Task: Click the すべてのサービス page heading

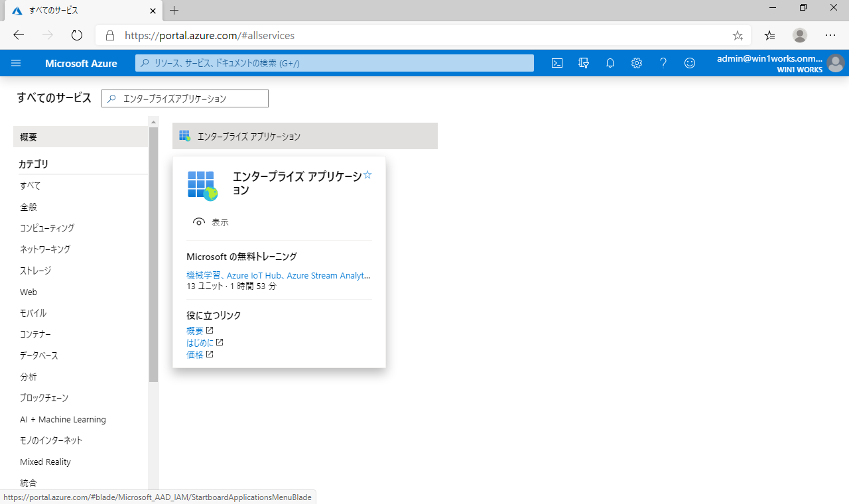Action: 54,98
